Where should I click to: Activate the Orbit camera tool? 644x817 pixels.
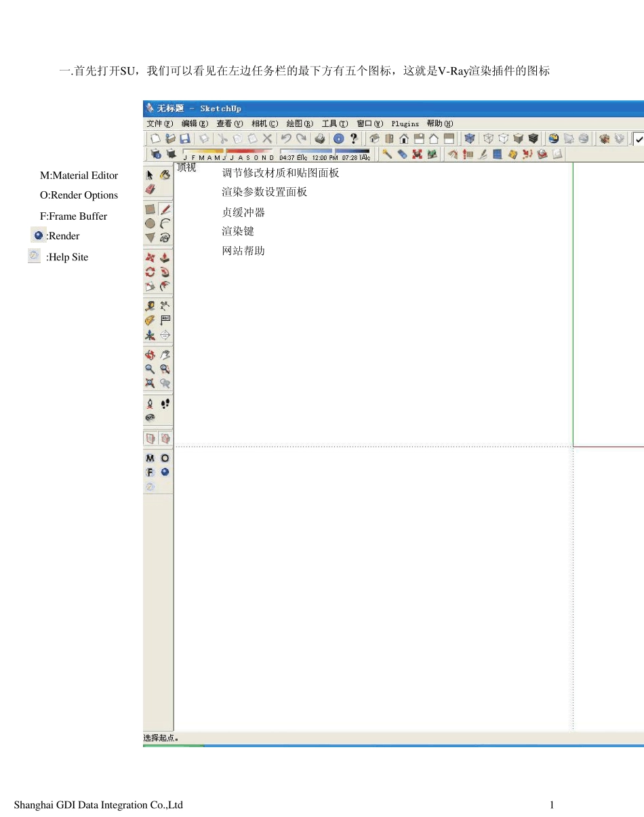click(150, 355)
